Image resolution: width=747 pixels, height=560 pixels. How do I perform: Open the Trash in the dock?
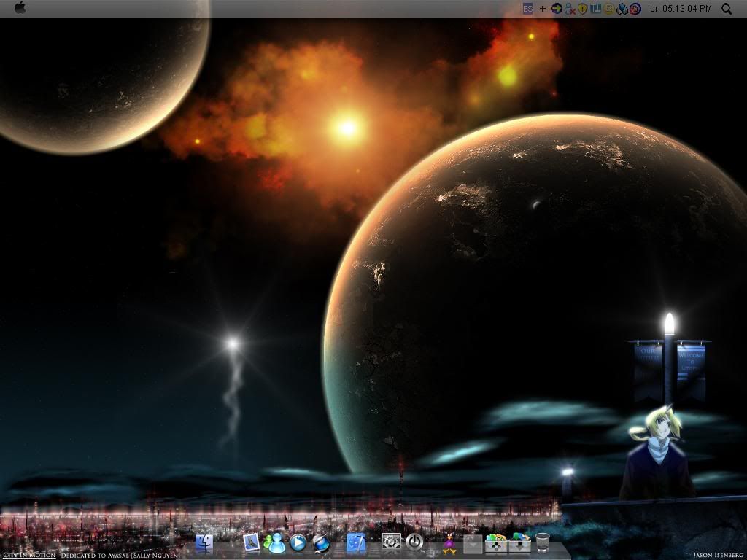coord(543,542)
